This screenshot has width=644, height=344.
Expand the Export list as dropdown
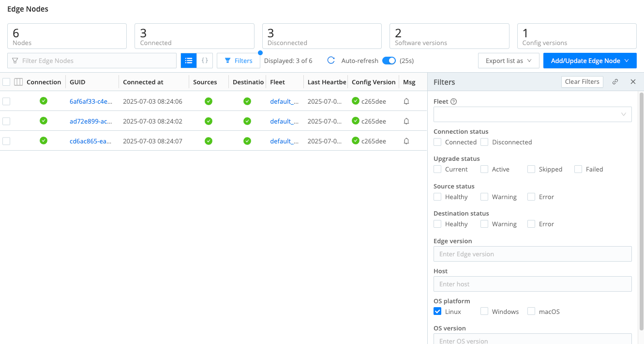pyautogui.click(x=509, y=61)
